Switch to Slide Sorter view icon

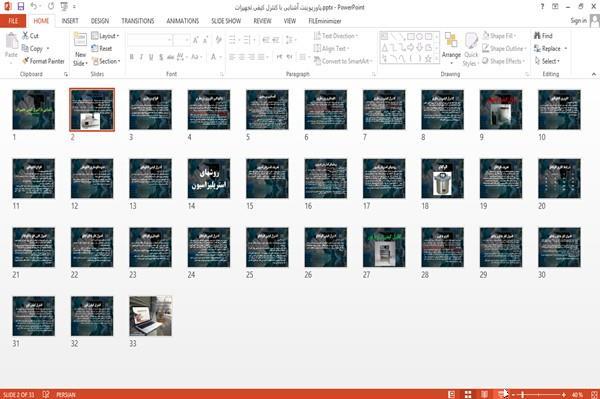468,394
